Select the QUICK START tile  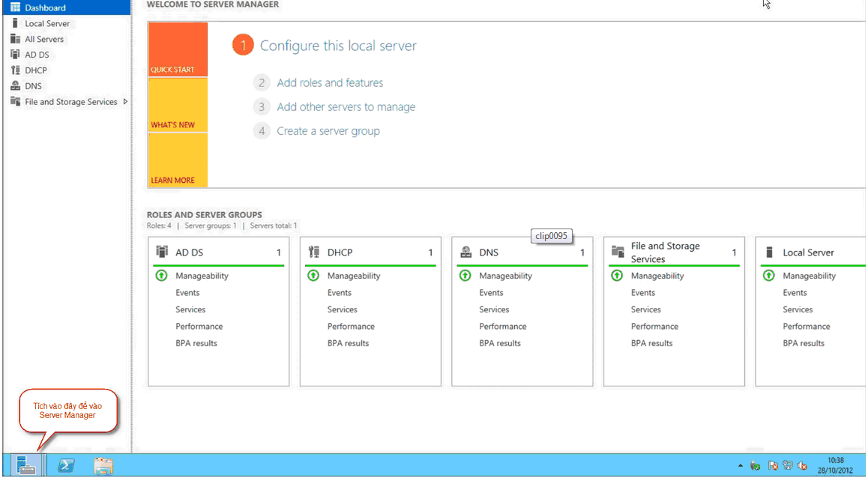coord(178,49)
